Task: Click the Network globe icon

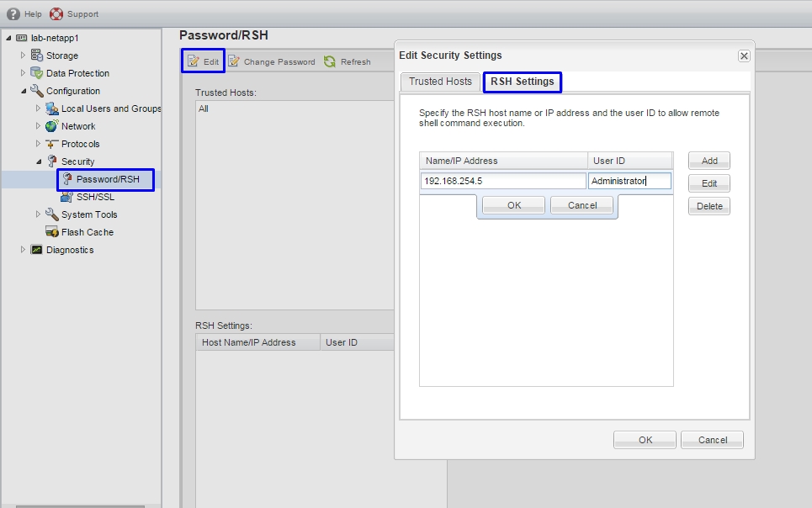Action: tap(52, 126)
